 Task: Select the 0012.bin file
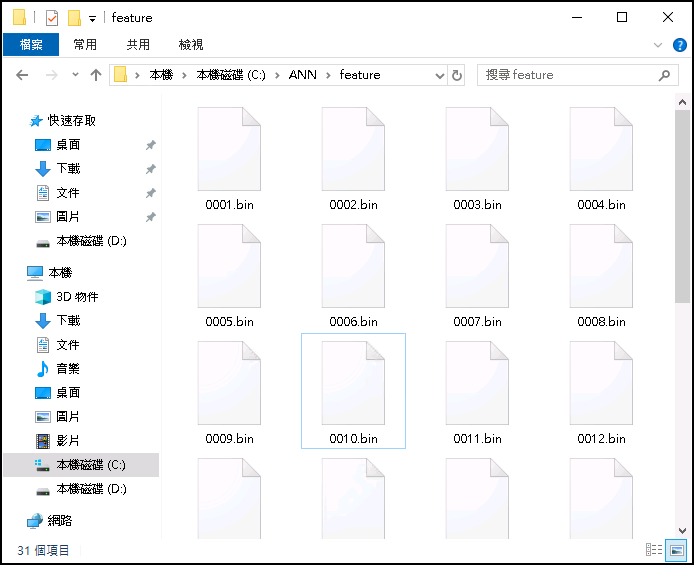[x=601, y=393]
